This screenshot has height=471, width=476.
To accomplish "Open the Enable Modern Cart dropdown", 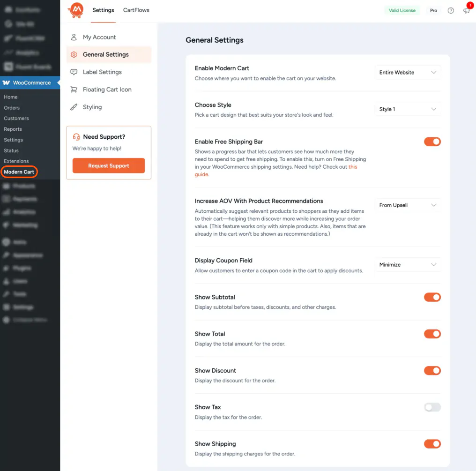I will (408, 73).
